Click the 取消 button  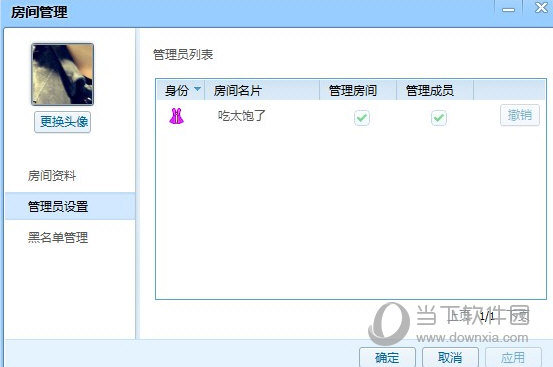pyautogui.click(x=450, y=357)
